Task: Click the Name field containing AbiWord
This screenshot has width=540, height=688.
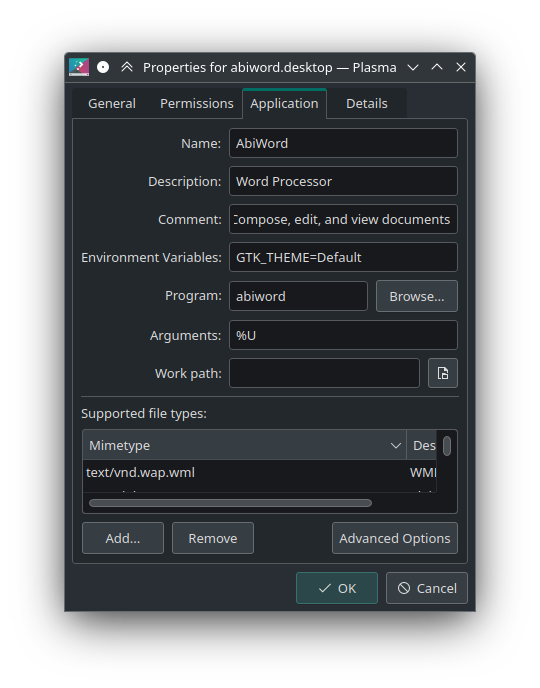Action: point(343,143)
